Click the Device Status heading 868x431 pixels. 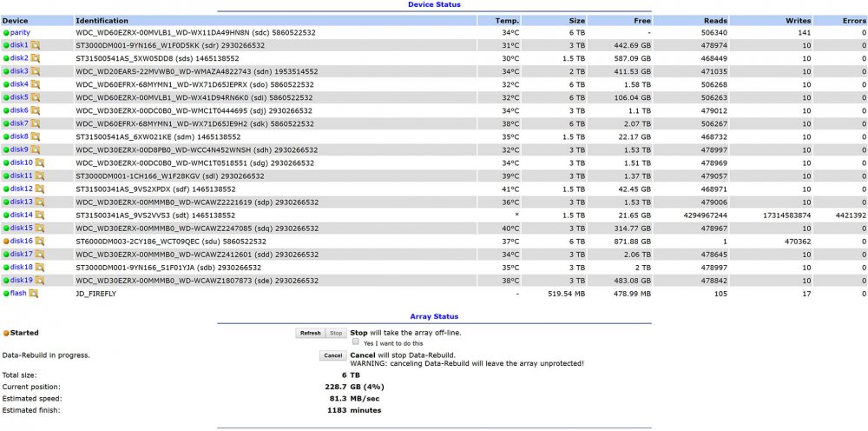(434, 4)
